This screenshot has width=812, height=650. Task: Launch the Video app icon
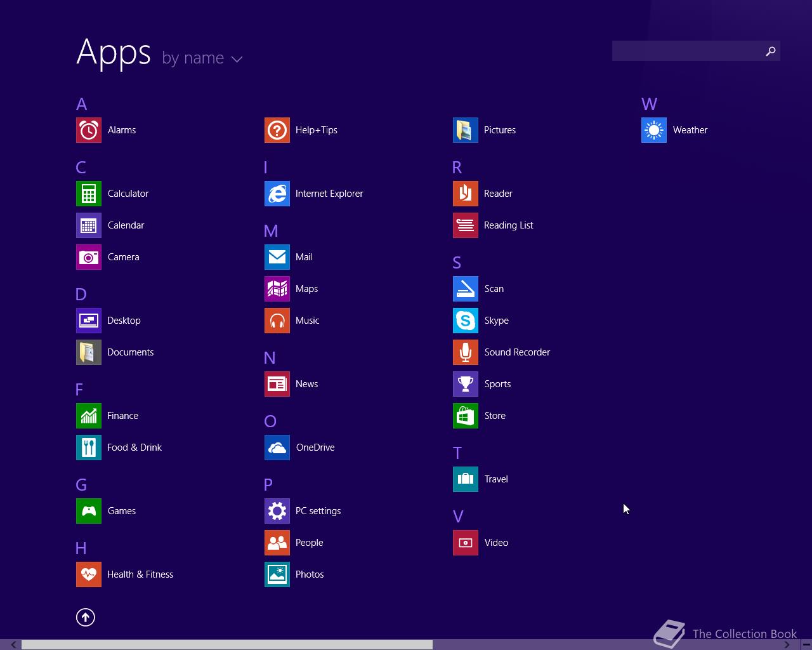pos(466,543)
